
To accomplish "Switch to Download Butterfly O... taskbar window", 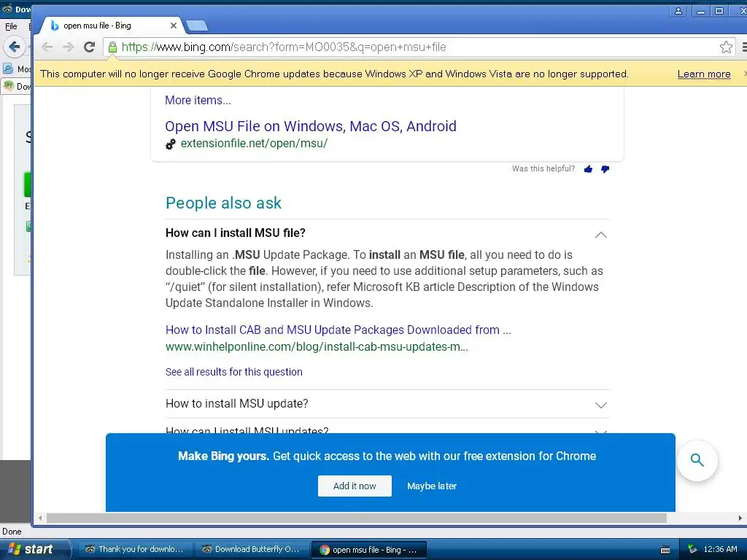I will (x=252, y=549).
